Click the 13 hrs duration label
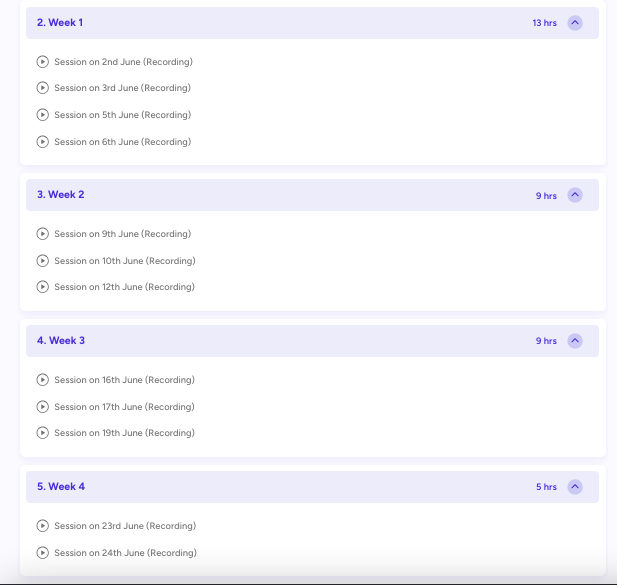 [x=545, y=23]
